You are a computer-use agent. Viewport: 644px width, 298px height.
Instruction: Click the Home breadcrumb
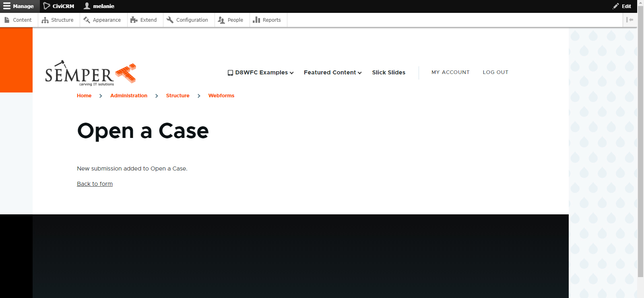coord(84,96)
